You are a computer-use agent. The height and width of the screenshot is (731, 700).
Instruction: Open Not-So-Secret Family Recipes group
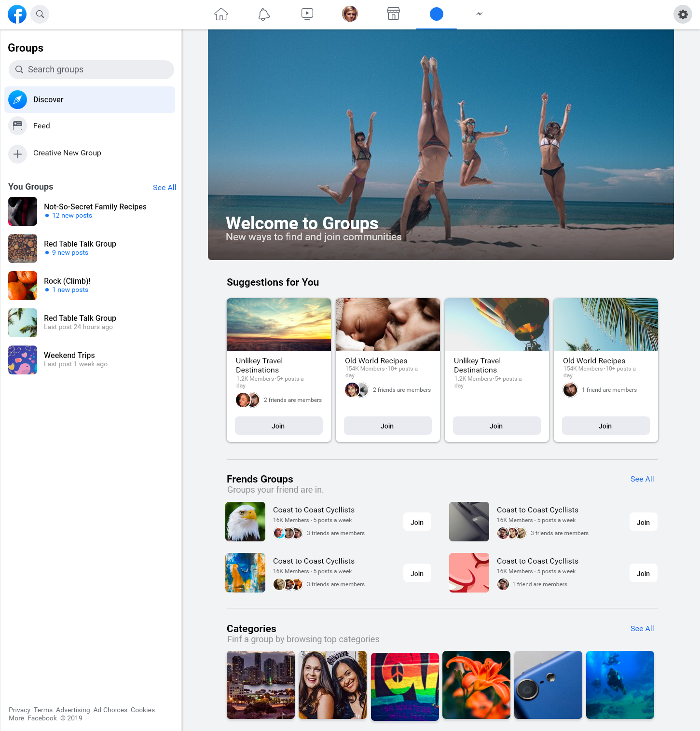coord(95,207)
